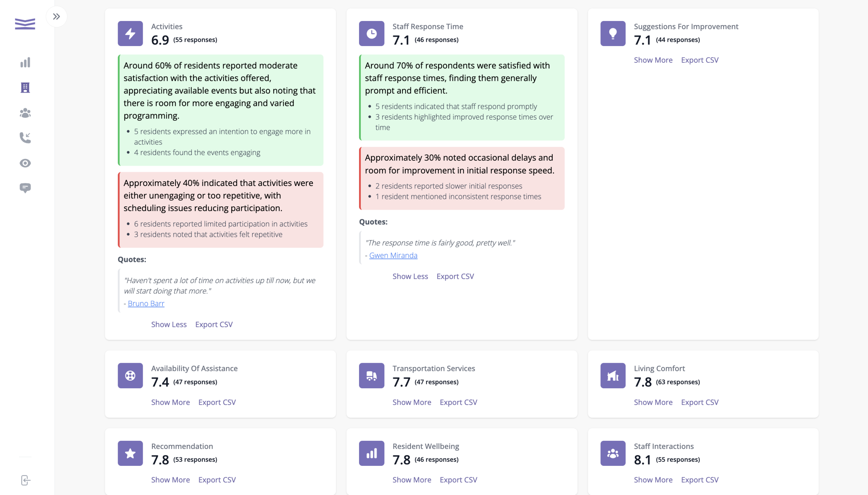The height and width of the screenshot is (495, 868).
Task: Open the building sidebar icon
Action: [x=25, y=88]
